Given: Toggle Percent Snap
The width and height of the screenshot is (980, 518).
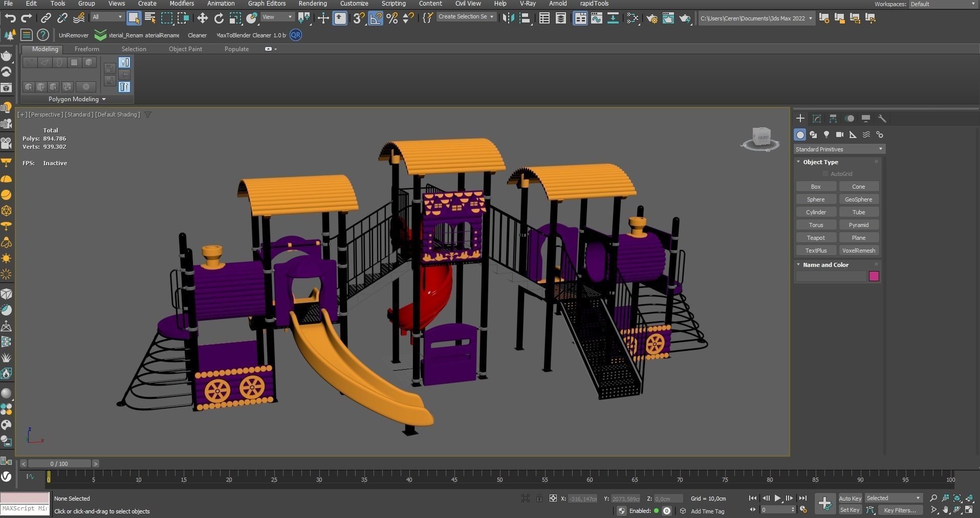Looking at the screenshot, I should [x=392, y=18].
